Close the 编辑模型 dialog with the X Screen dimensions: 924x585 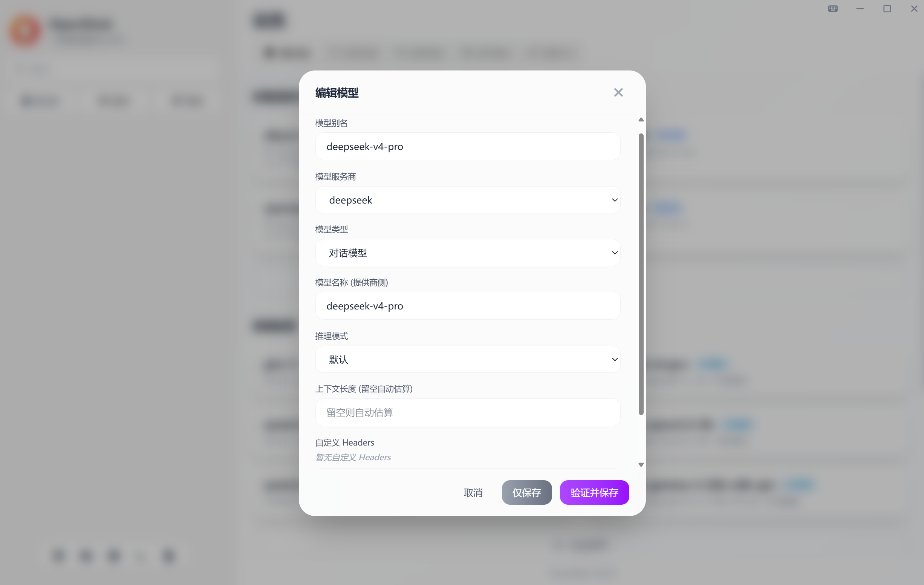pos(618,92)
